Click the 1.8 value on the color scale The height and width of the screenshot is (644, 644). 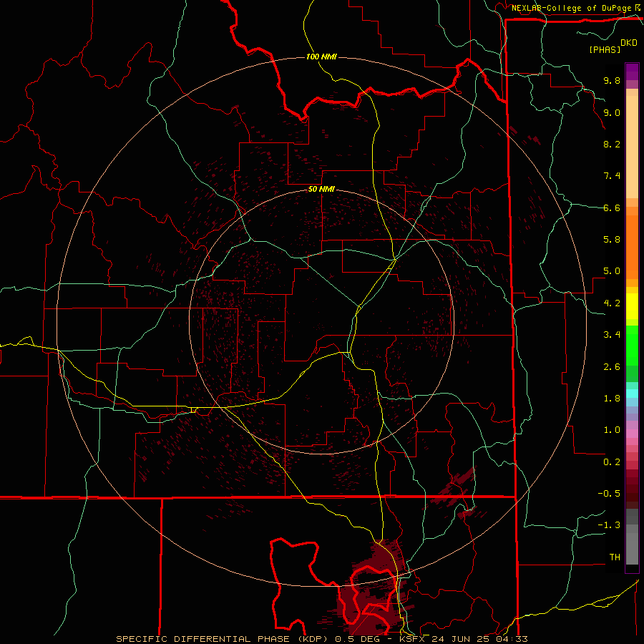pyautogui.click(x=612, y=399)
